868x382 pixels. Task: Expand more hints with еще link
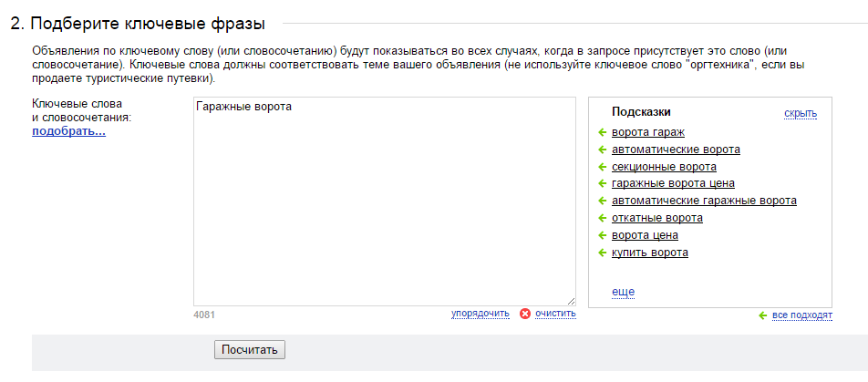623,292
